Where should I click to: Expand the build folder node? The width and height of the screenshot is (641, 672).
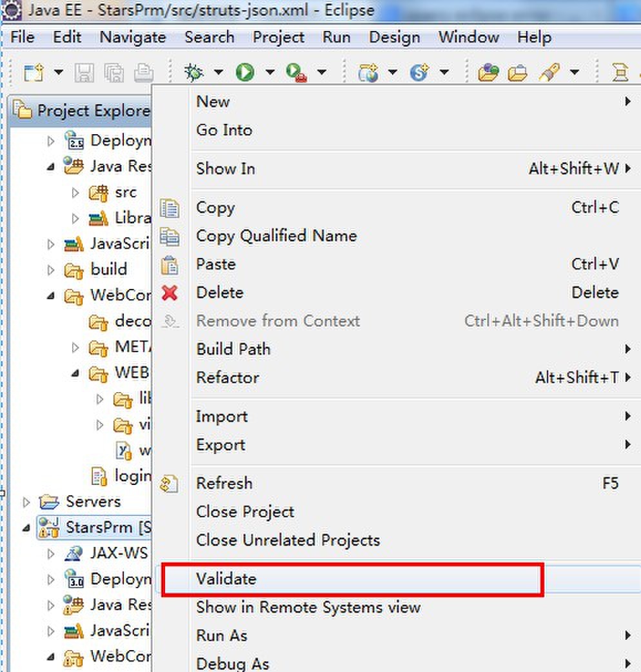(50, 270)
